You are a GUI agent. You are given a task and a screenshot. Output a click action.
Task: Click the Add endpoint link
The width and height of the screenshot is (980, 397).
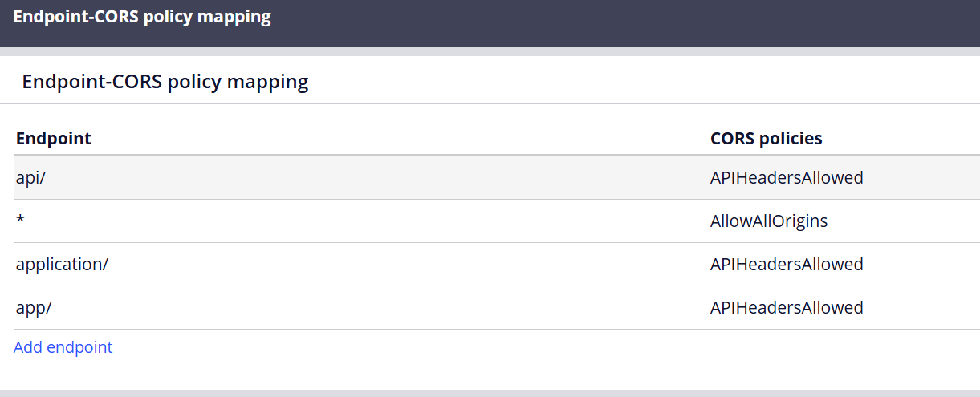pos(63,347)
